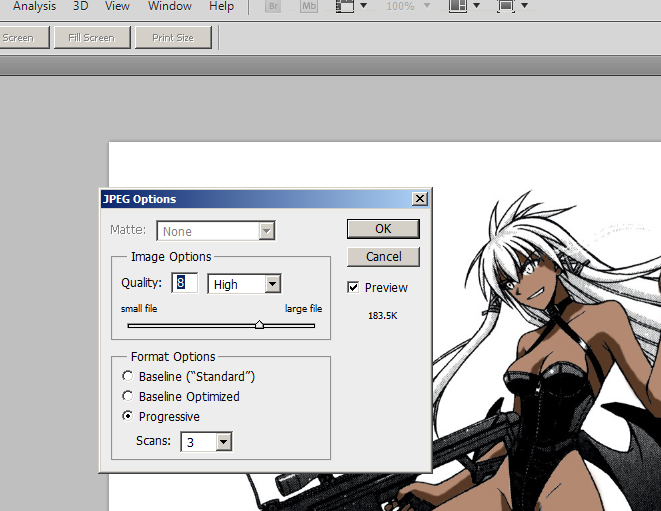661x511 pixels.
Task: Open the Window menu
Action: click(x=169, y=6)
